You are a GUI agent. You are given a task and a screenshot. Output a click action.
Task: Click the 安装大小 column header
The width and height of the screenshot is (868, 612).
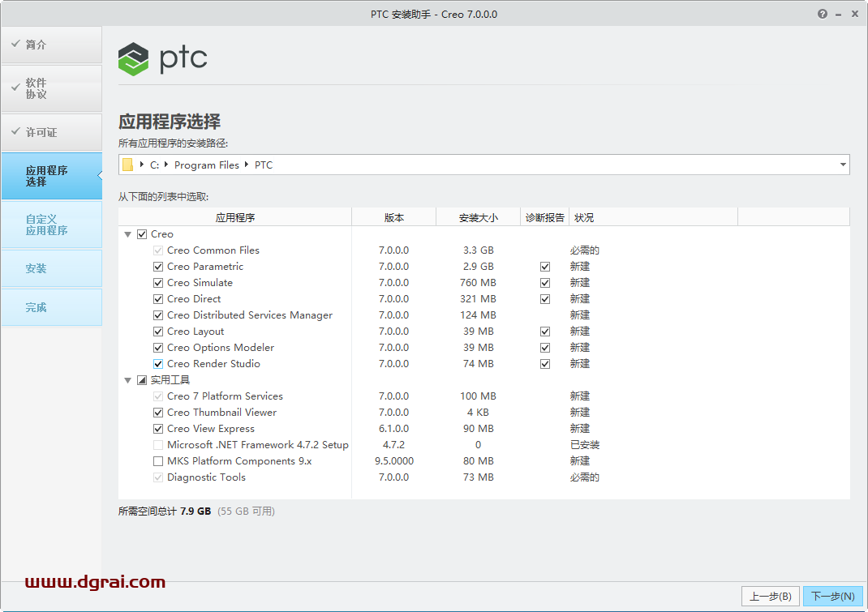click(479, 217)
